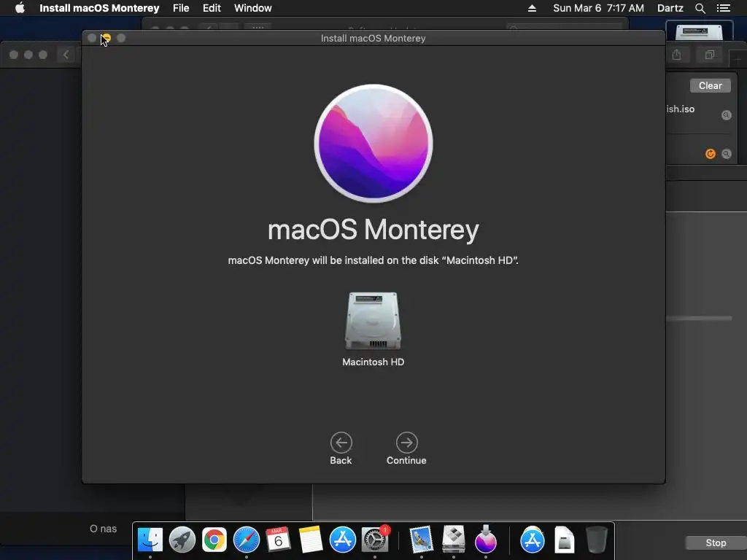
Task: Open the Mail stamp icon in Dock
Action: [x=421, y=540]
